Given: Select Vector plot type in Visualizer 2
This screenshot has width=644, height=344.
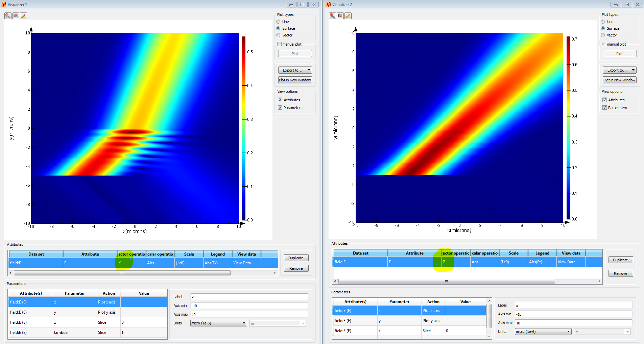Looking at the screenshot, I should click(x=603, y=35).
